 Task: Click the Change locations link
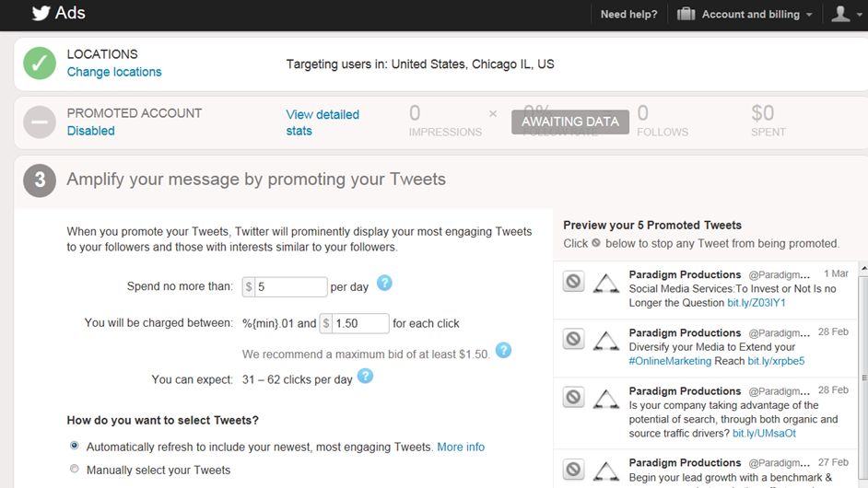[114, 72]
